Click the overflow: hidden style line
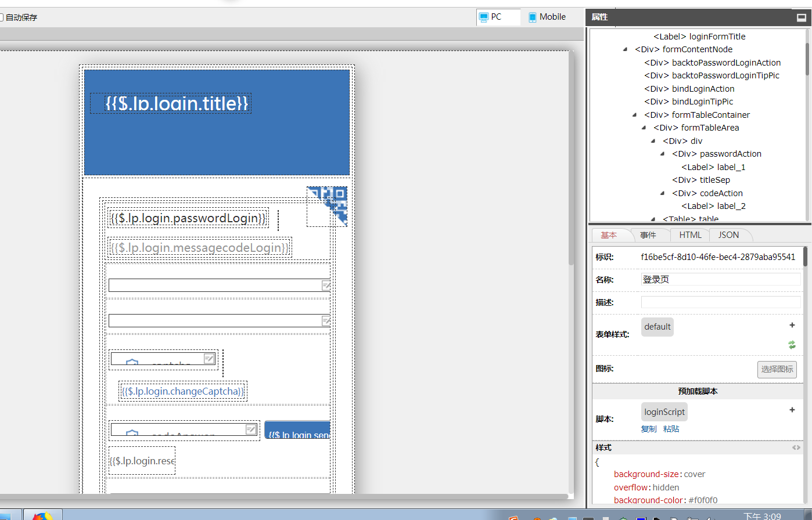The height and width of the screenshot is (520, 812). point(646,488)
